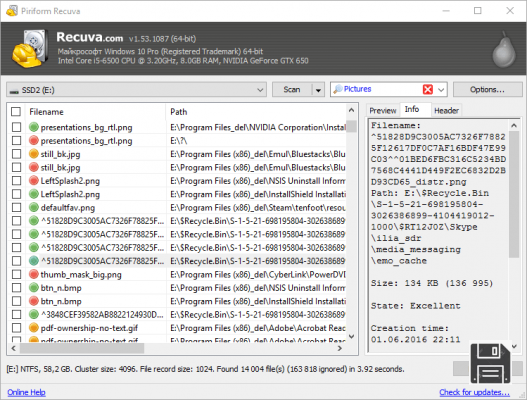Viewport: 527px width, 400px height.
Task: Click 'Size: 134 KB (136 995)' text
Action: click(432, 283)
